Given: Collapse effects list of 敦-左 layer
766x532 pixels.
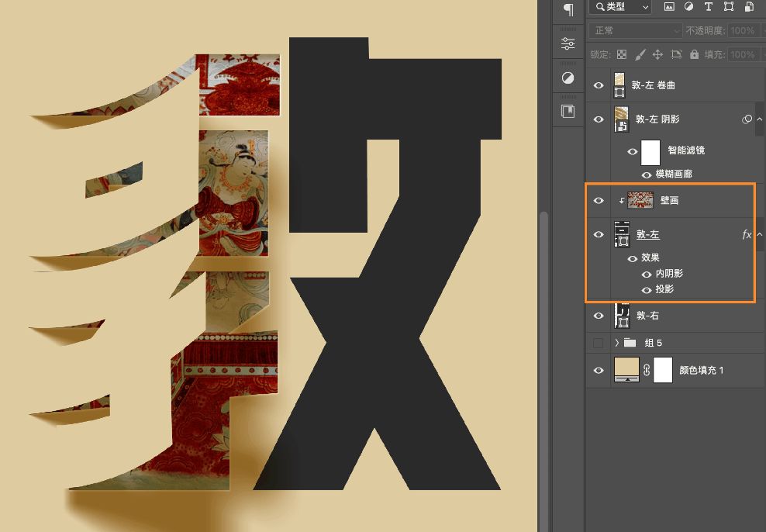Looking at the screenshot, I should point(760,234).
